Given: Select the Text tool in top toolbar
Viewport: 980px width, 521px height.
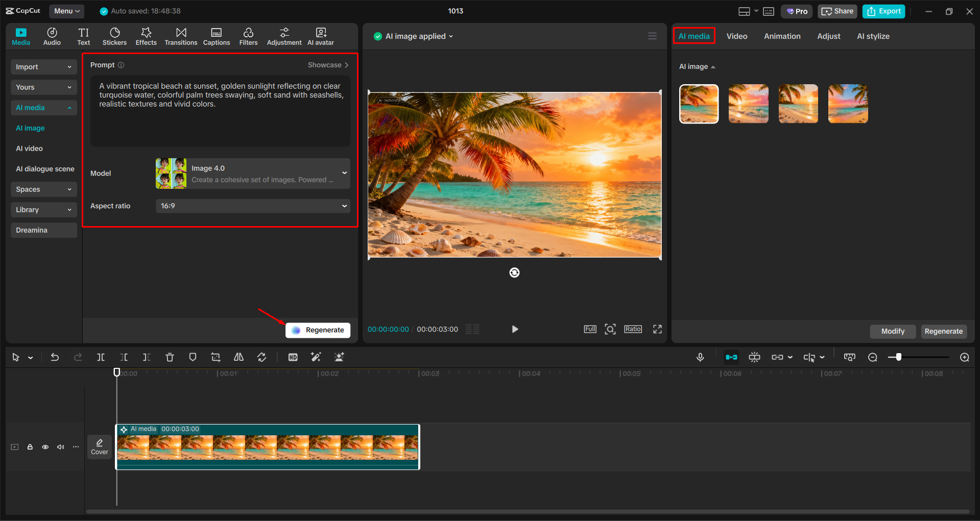Looking at the screenshot, I should tap(83, 36).
